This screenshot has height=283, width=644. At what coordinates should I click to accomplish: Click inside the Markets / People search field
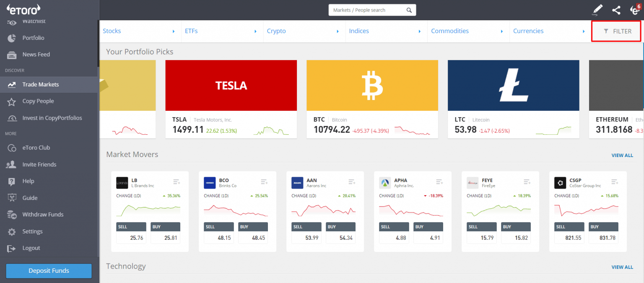[x=369, y=10]
